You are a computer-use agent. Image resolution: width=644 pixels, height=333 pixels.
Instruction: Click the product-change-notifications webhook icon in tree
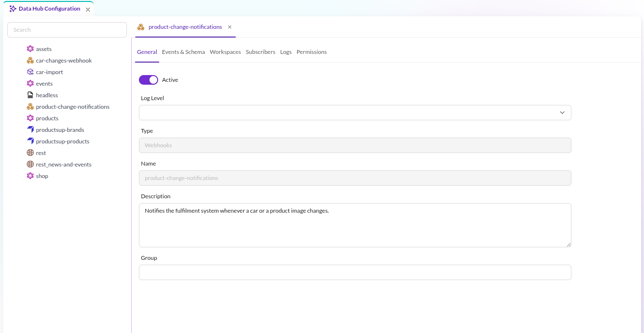pyautogui.click(x=30, y=107)
